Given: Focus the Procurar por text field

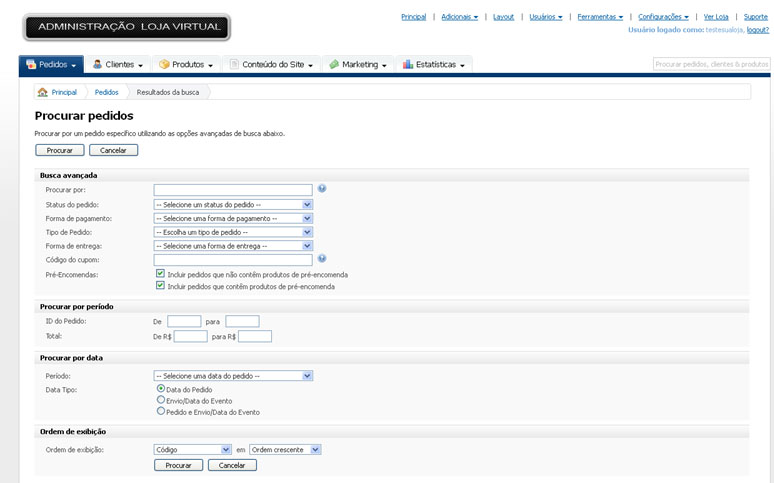Looking at the screenshot, I should pyautogui.click(x=233, y=190).
